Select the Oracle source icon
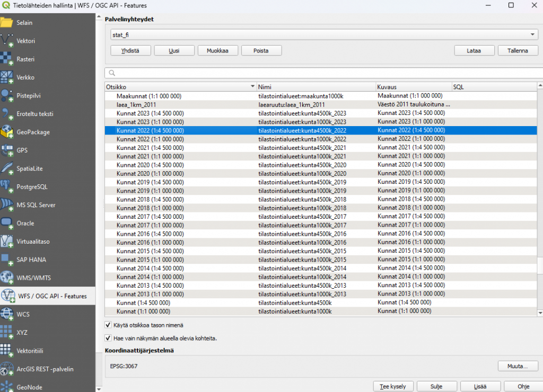543x392 pixels. click(x=6, y=223)
